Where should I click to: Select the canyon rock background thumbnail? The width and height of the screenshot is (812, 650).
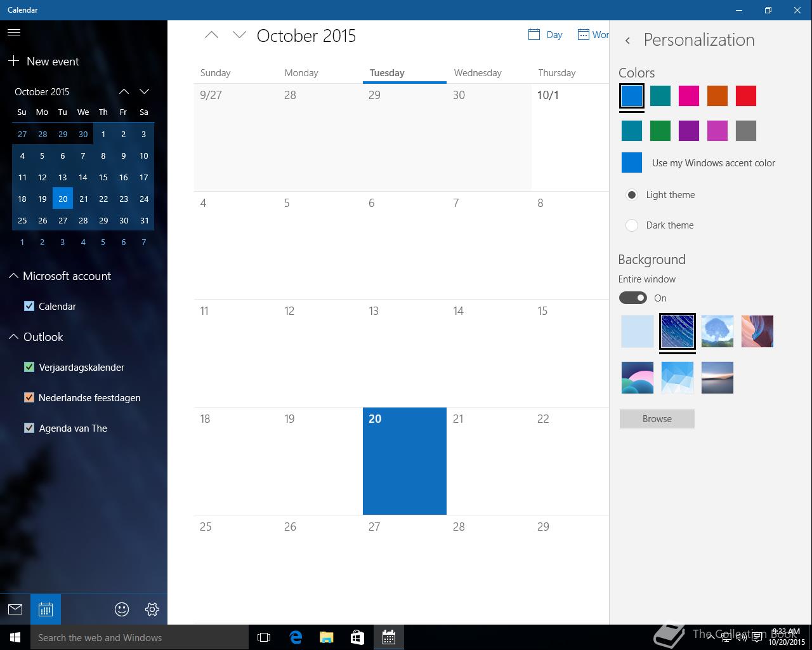click(757, 331)
